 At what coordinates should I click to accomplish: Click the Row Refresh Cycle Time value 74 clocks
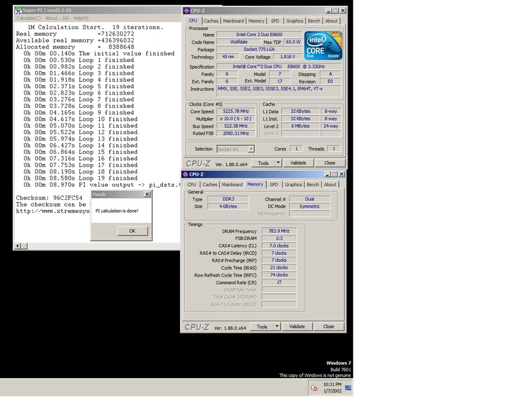tap(279, 275)
